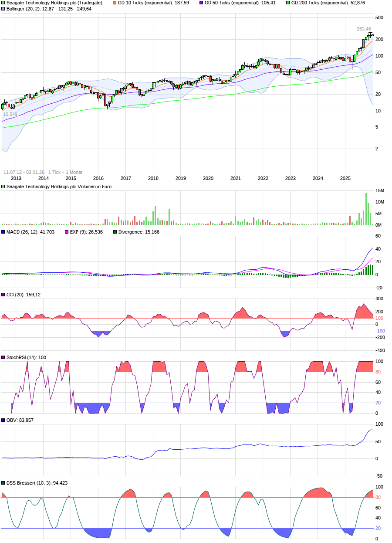Click the 10,549 low price label
The width and height of the screenshot is (392, 543).
click(10, 114)
